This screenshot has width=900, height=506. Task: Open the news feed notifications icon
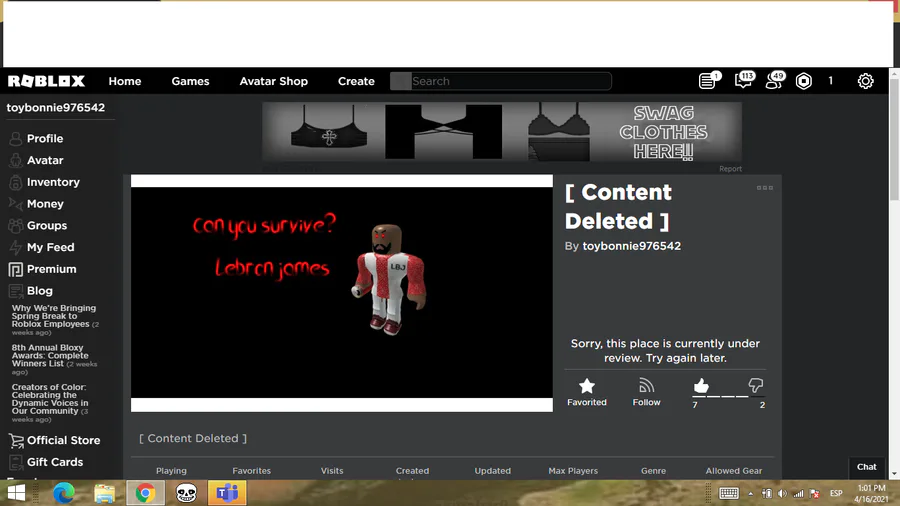(709, 81)
